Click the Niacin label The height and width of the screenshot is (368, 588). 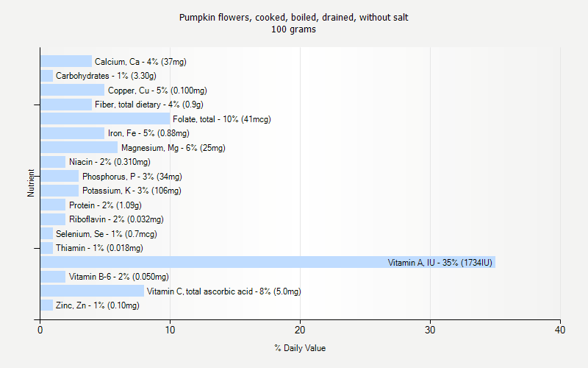coord(110,162)
